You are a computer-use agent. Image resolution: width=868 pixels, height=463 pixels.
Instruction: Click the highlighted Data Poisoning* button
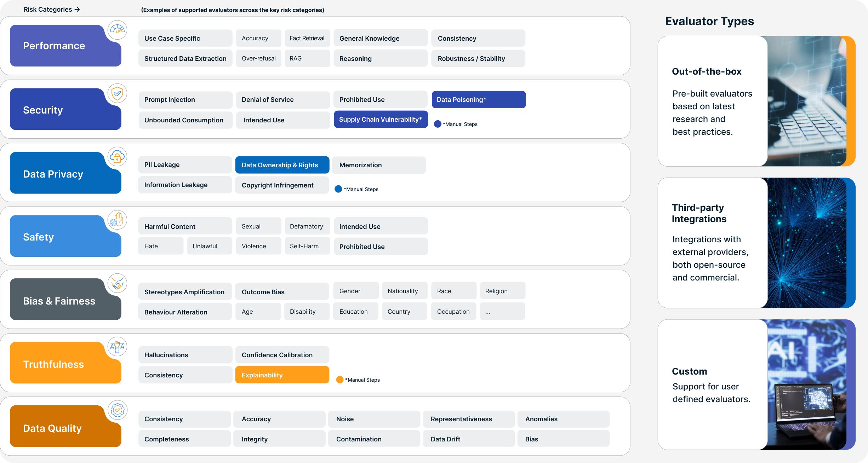pyautogui.click(x=479, y=100)
